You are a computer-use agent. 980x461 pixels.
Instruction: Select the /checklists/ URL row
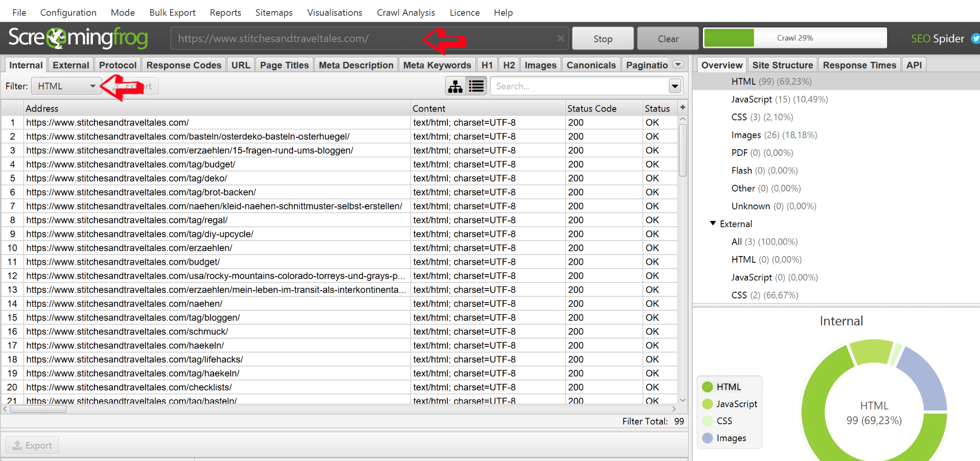tap(340, 387)
